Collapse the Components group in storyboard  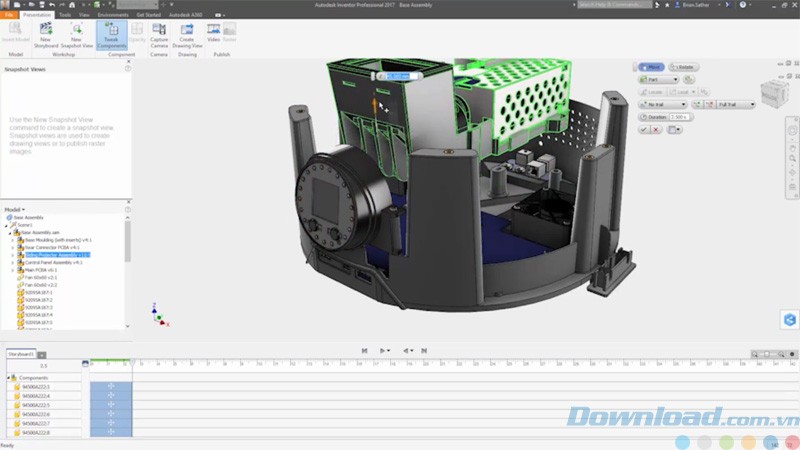10,378
